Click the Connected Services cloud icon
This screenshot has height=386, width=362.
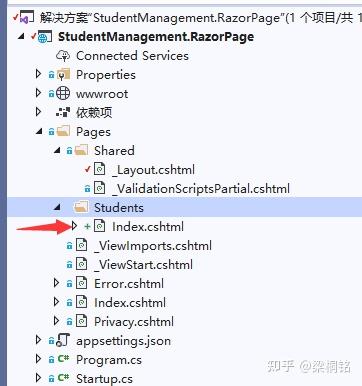click(63, 56)
